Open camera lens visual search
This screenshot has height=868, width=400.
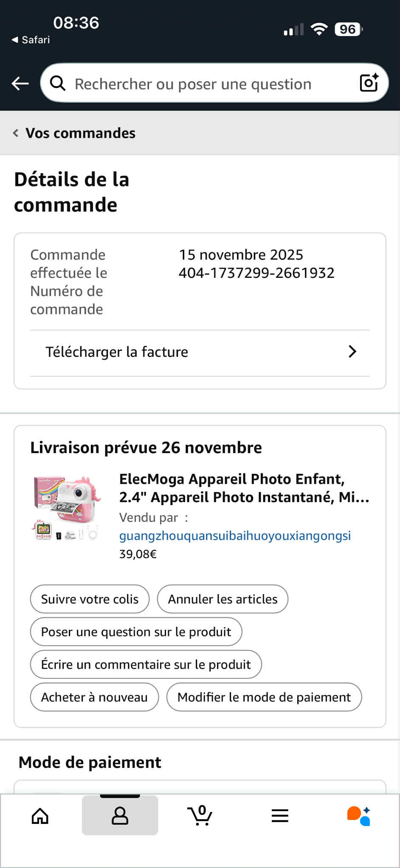[x=369, y=83]
